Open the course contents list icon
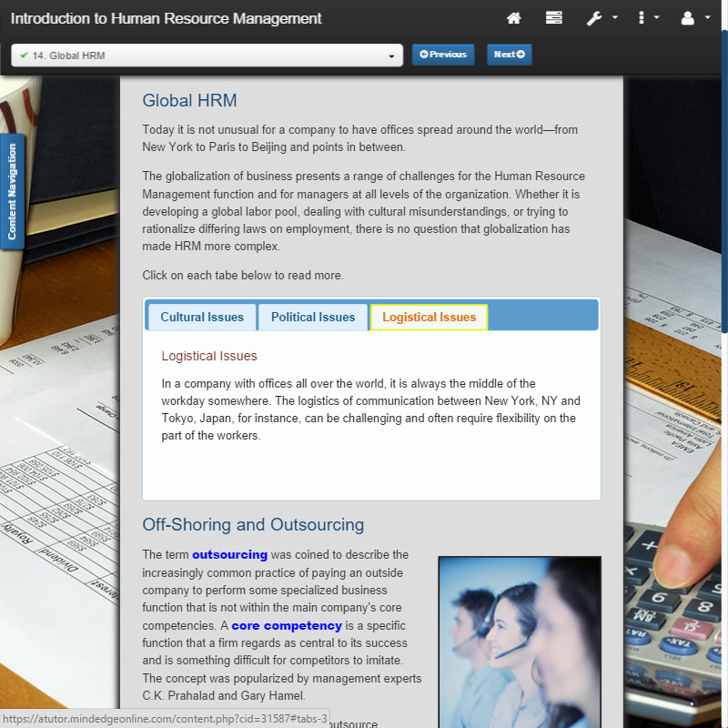 (x=553, y=18)
